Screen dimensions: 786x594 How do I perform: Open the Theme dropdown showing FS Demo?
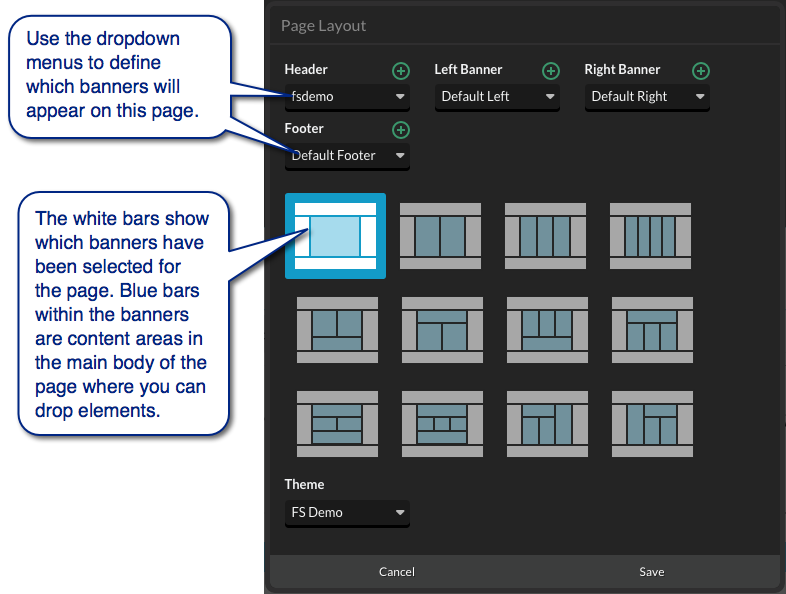click(347, 513)
